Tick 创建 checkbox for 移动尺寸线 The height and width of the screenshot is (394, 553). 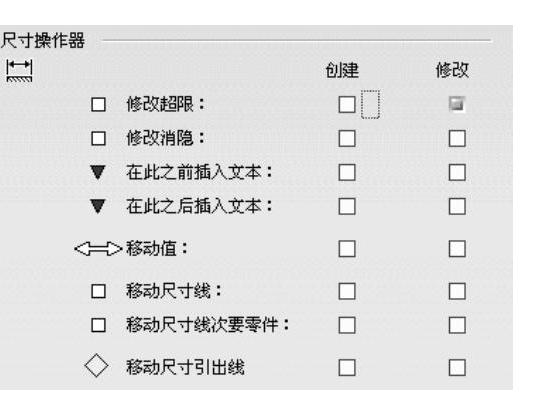coord(347,291)
